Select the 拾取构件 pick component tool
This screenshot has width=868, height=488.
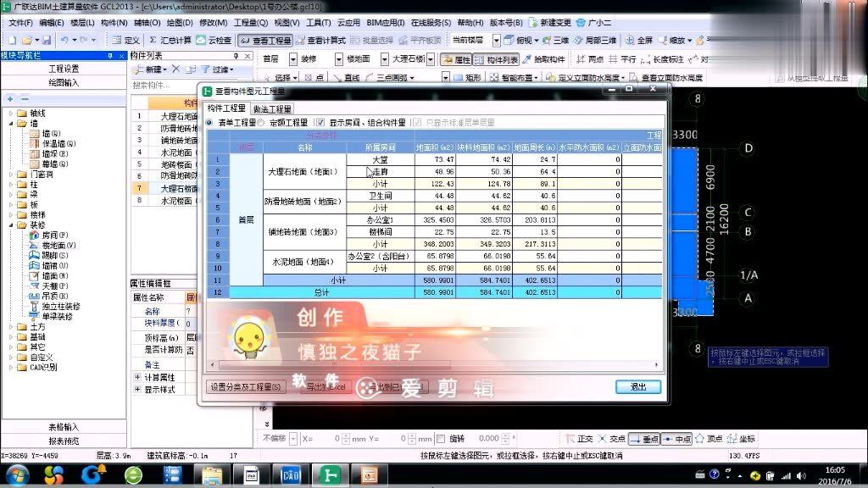(543, 59)
